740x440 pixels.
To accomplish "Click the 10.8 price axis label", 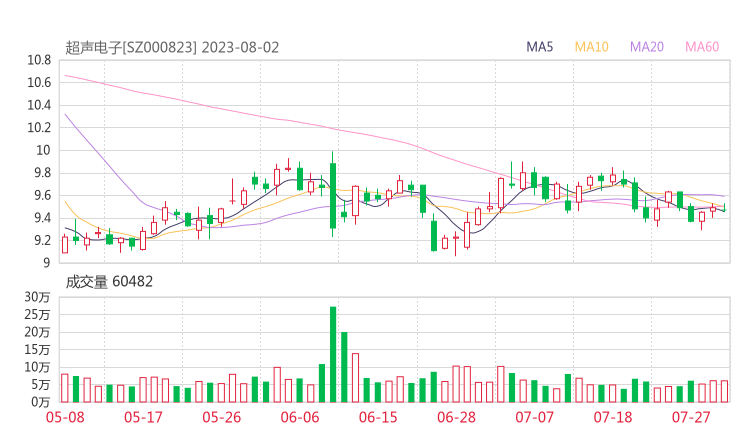I will [39, 60].
